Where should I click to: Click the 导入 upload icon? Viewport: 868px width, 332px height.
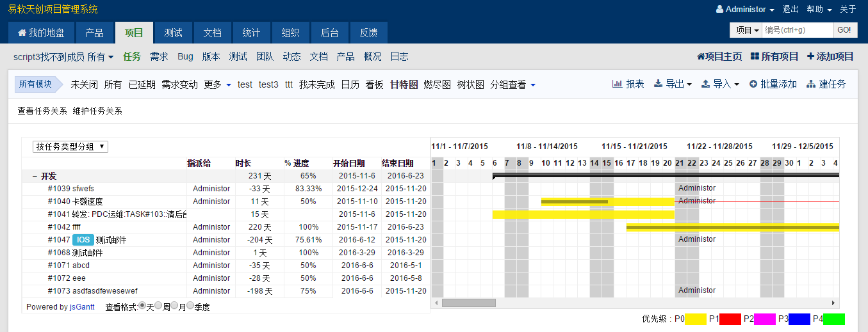click(x=705, y=84)
